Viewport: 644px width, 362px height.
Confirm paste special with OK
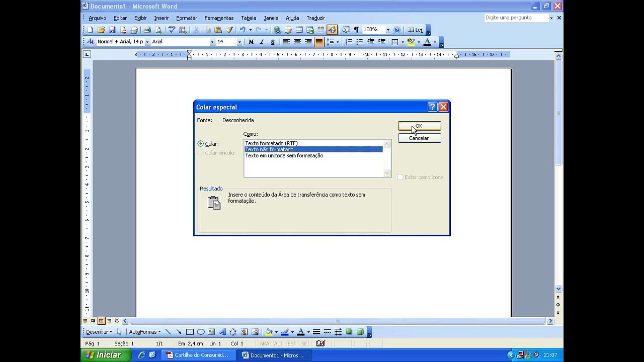[419, 126]
